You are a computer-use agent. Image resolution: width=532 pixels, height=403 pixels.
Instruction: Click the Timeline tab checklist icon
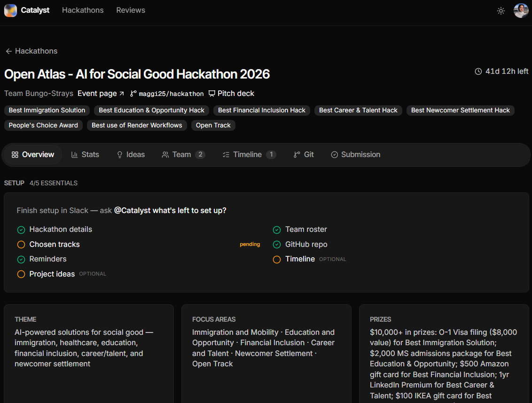click(x=226, y=155)
